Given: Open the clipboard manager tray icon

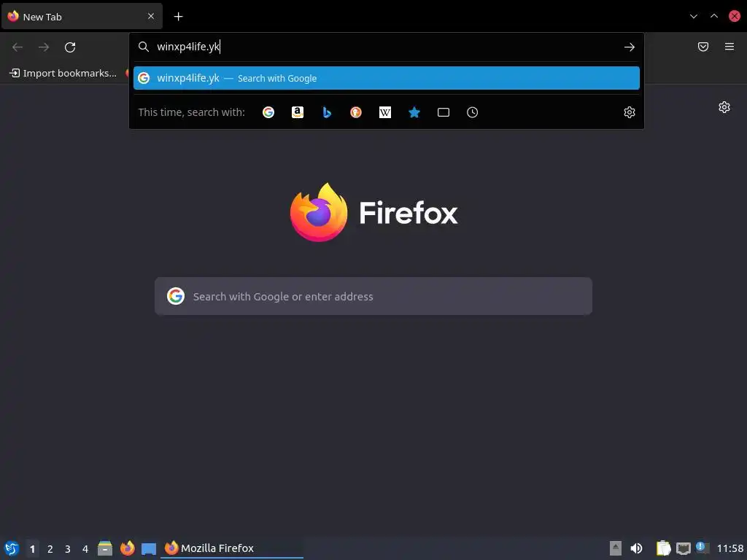Looking at the screenshot, I should click(663, 548).
